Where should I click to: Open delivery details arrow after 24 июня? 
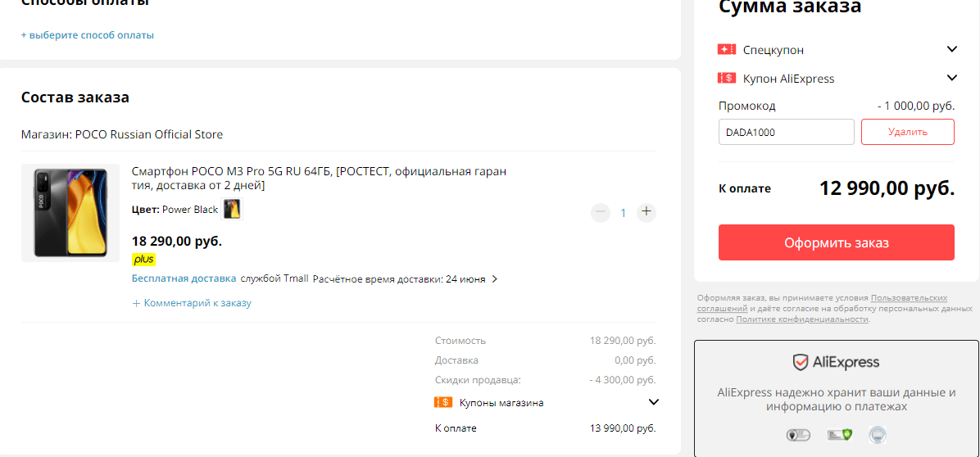coord(494,279)
